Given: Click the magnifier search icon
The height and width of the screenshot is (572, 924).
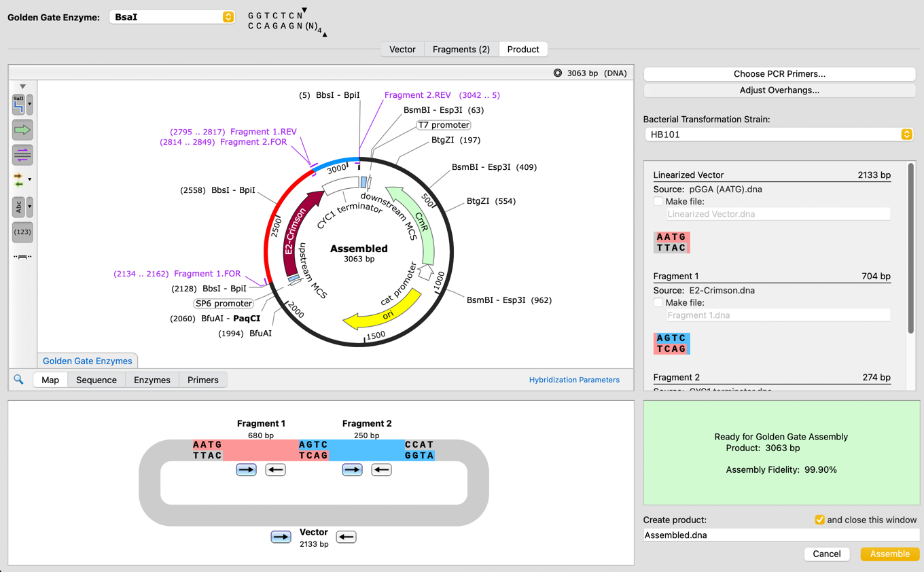Looking at the screenshot, I should point(18,380).
